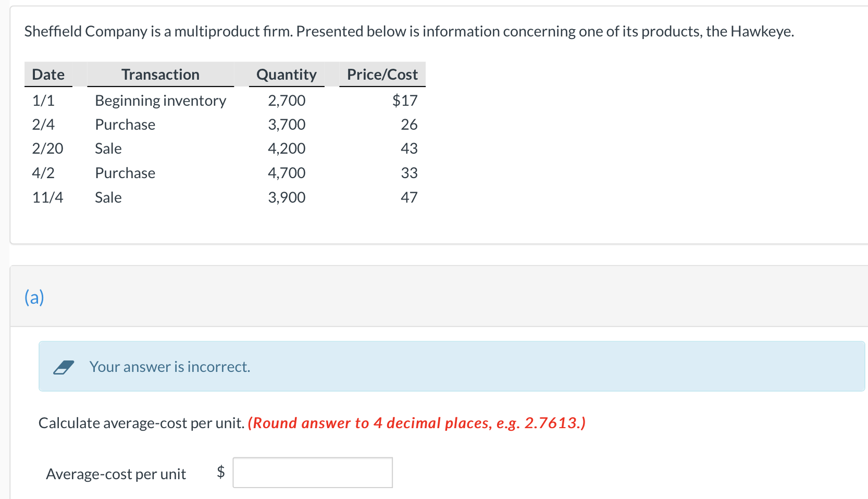Click the 2/4 Purchase transaction cell
This screenshot has width=868, height=499.
pyautogui.click(x=125, y=124)
